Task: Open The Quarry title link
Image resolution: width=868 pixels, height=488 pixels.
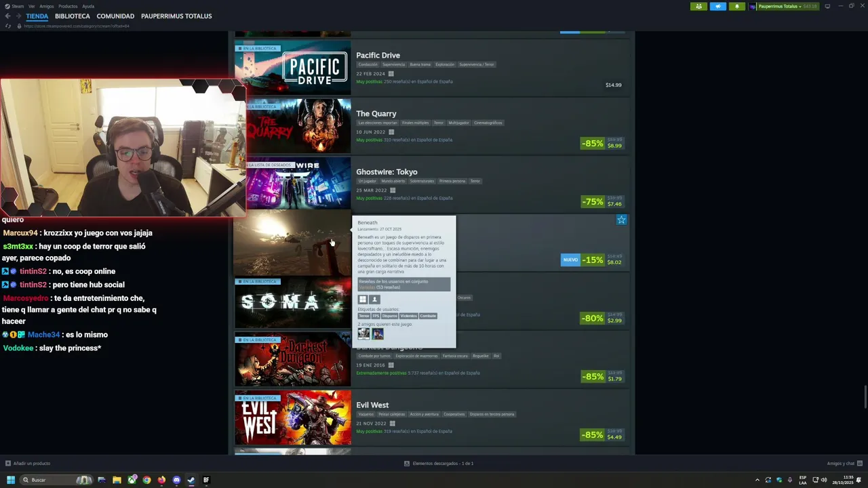Action: pos(376,114)
